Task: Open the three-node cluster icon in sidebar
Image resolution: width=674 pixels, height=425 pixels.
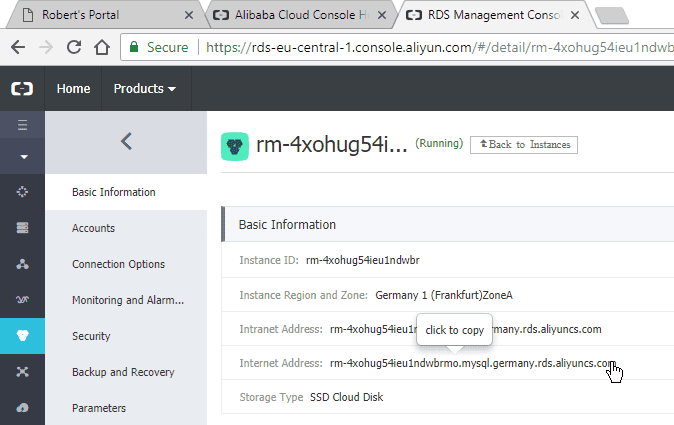Action: 22,264
